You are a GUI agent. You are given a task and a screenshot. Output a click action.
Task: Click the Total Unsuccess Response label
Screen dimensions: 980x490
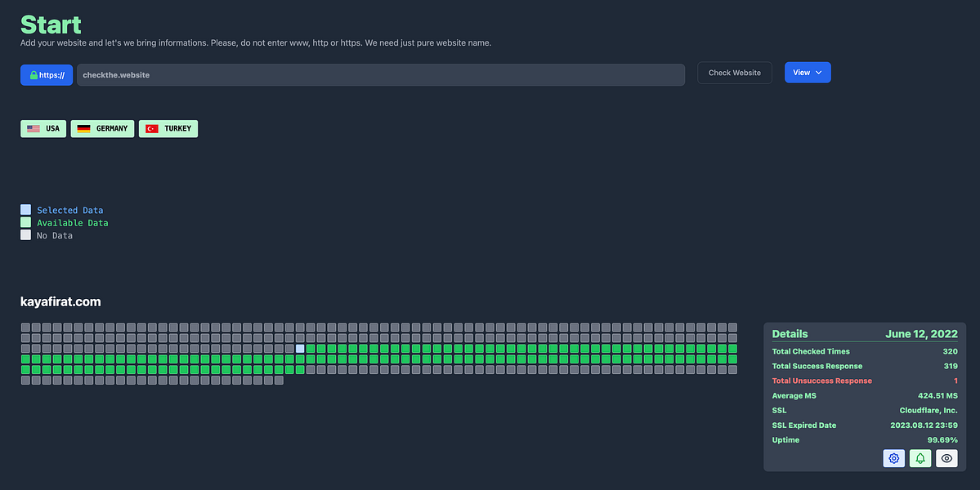822,381
